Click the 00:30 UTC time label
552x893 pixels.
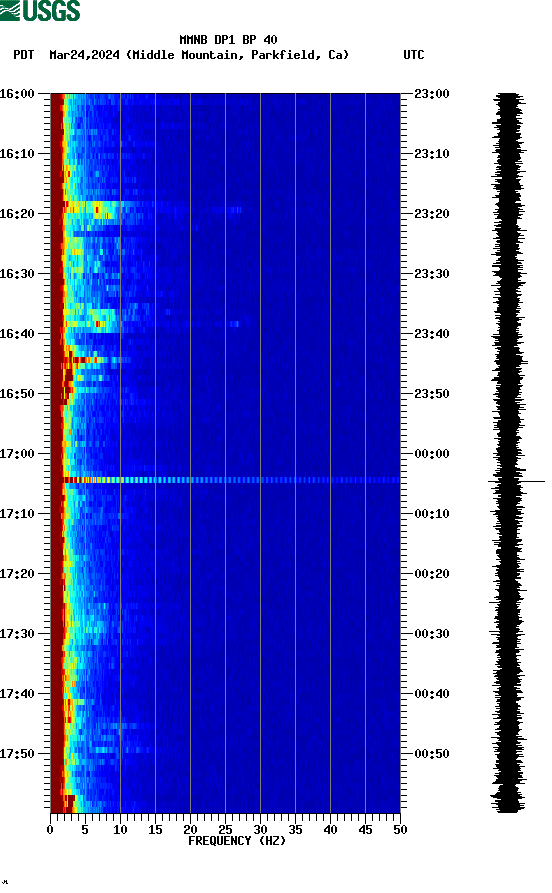tap(432, 634)
